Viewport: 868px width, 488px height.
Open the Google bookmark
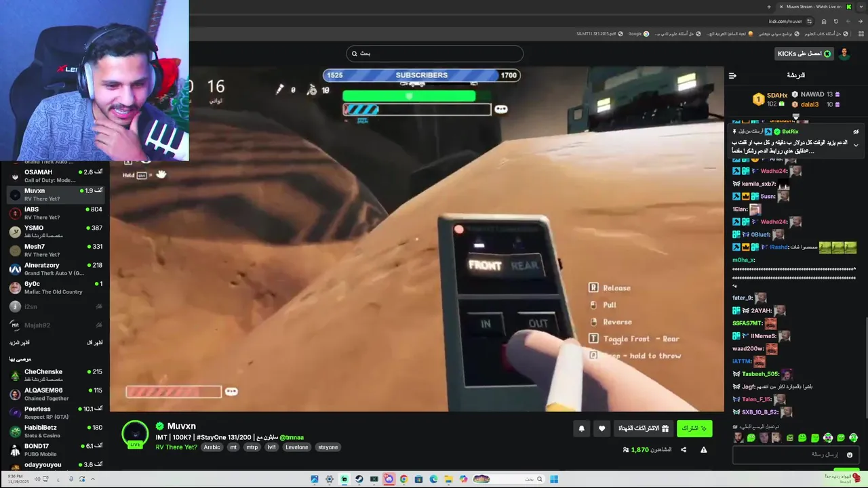click(639, 34)
